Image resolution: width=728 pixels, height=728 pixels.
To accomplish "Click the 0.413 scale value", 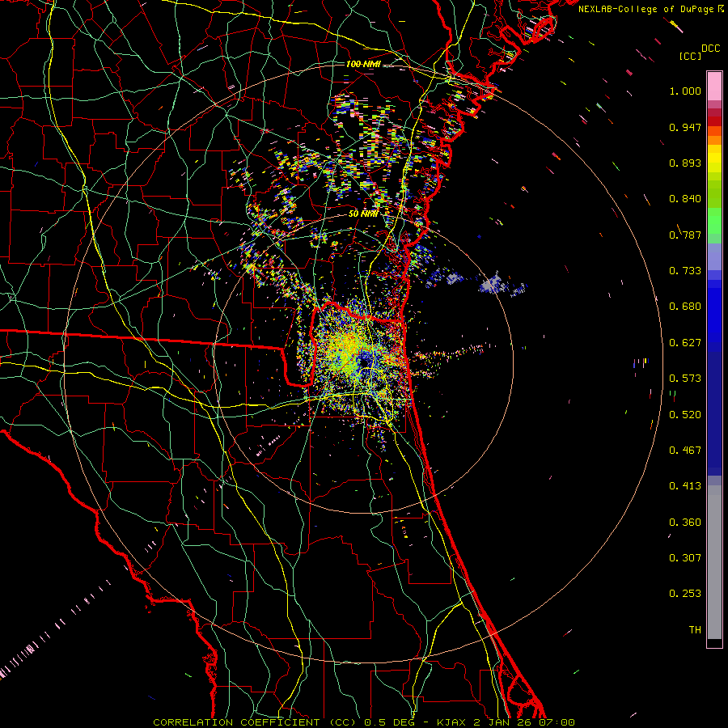I will click(x=685, y=486).
